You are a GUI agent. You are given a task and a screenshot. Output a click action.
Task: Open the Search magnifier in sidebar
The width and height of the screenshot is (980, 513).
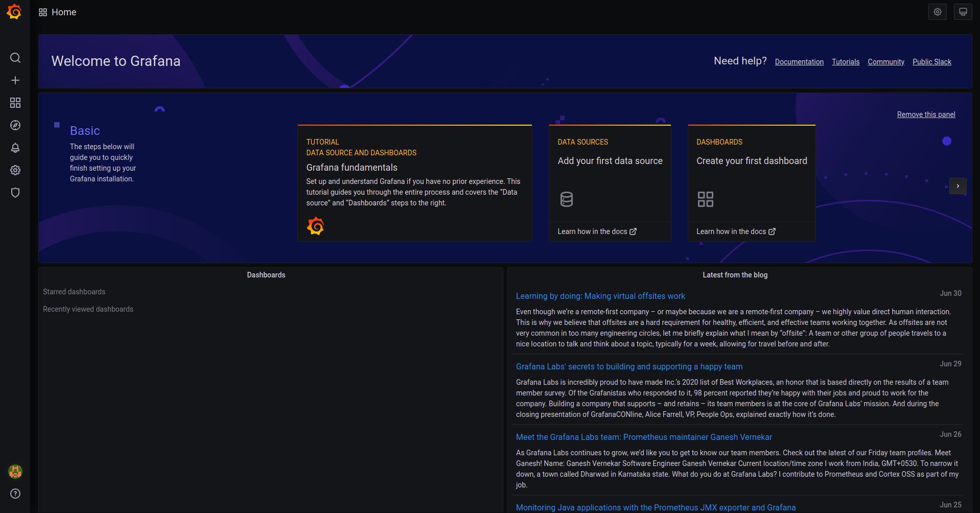(x=15, y=58)
